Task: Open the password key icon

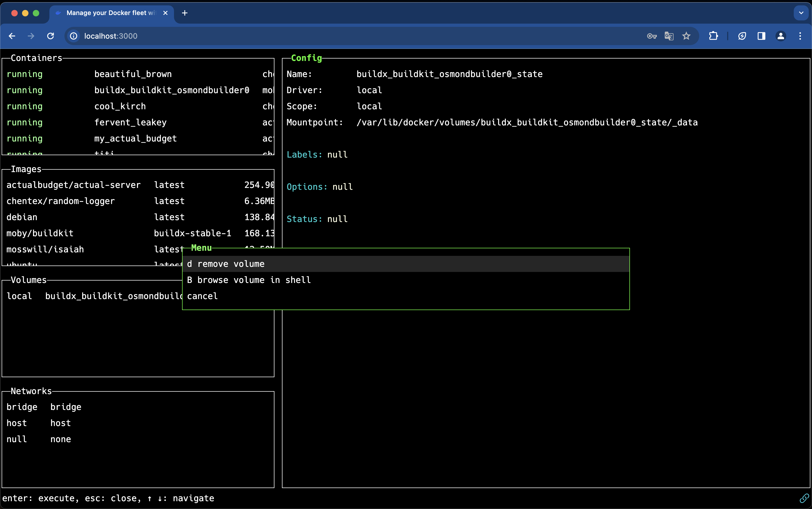Action: (652, 36)
